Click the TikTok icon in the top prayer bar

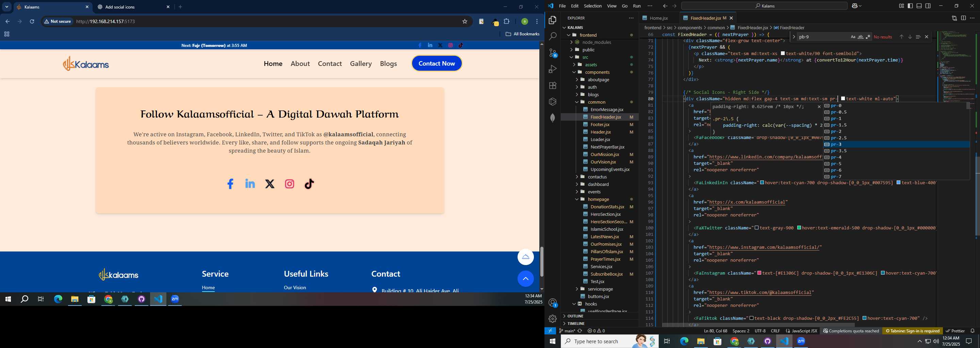[x=461, y=45]
